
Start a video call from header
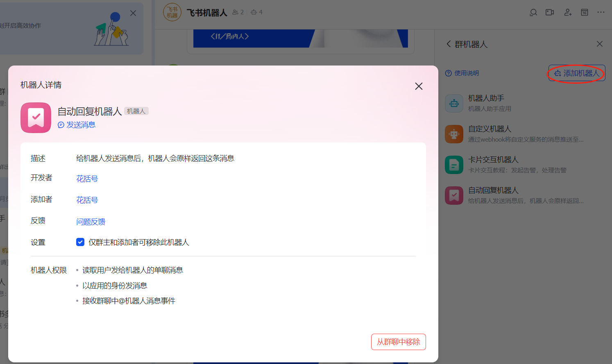coord(550,12)
